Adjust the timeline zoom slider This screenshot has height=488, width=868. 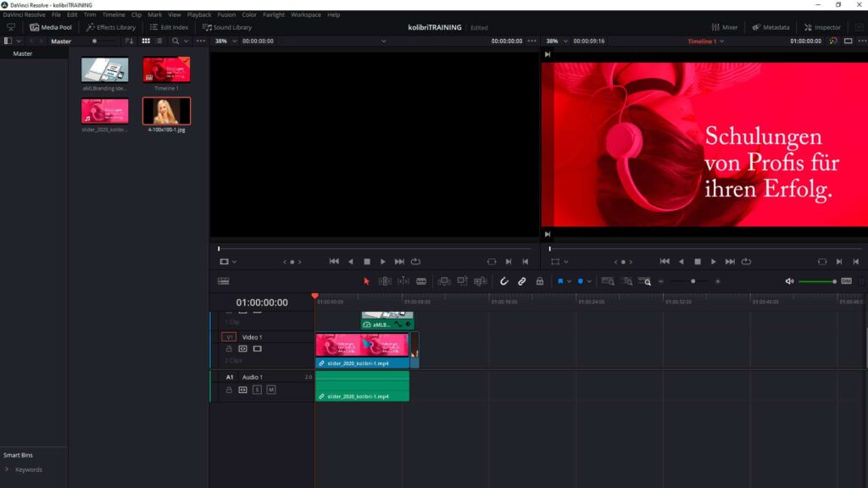pos(693,281)
